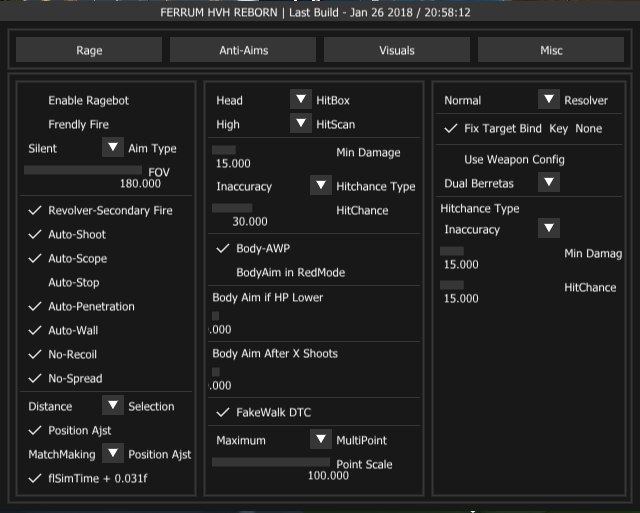Screen dimensions: 640x513
Task: Open the Head HitBox dropdown arrow
Action: tap(301, 99)
